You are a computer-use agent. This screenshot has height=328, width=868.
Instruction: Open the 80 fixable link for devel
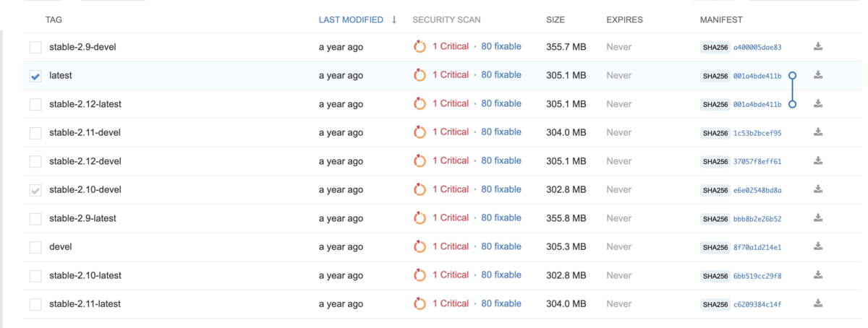(x=501, y=246)
